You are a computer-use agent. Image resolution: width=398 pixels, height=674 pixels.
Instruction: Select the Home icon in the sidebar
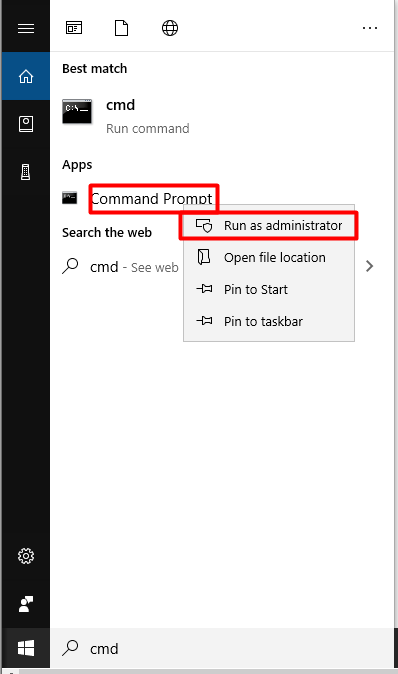(x=26, y=77)
